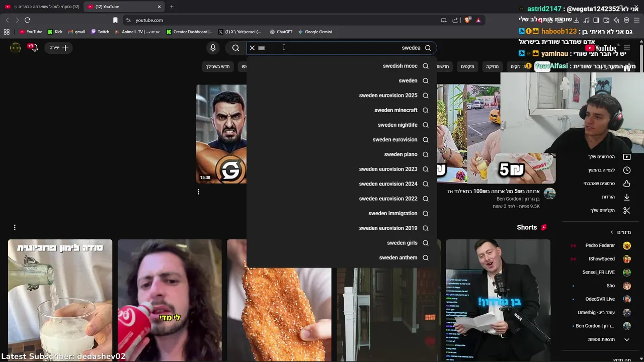644x362 pixels.
Task: Expand the 'מינויים' subscriptions chevron
Action: 612,232
